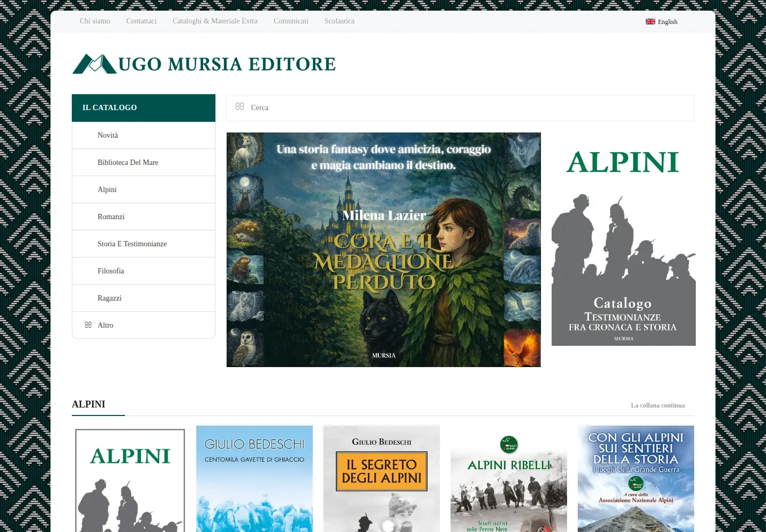Open the Alpini Ribelli book cover
Viewport: 766px width, 532px height.
[509, 479]
